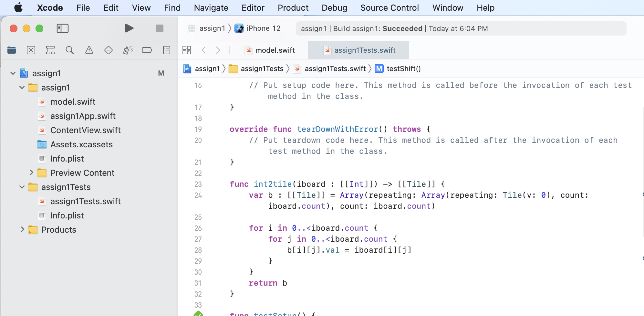Image resolution: width=644 pixels, height=316 pixels.
Task: Click tearDownWithError function name
Action: point(338,129)
